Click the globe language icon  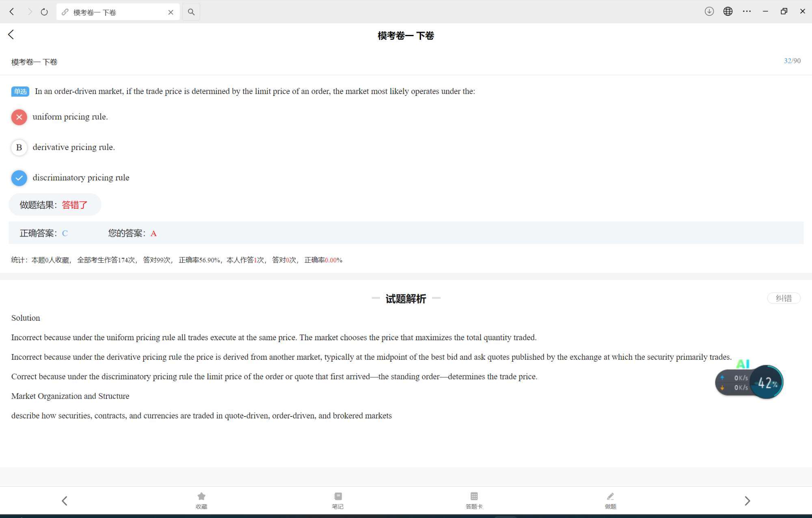(x=728, y=11)
